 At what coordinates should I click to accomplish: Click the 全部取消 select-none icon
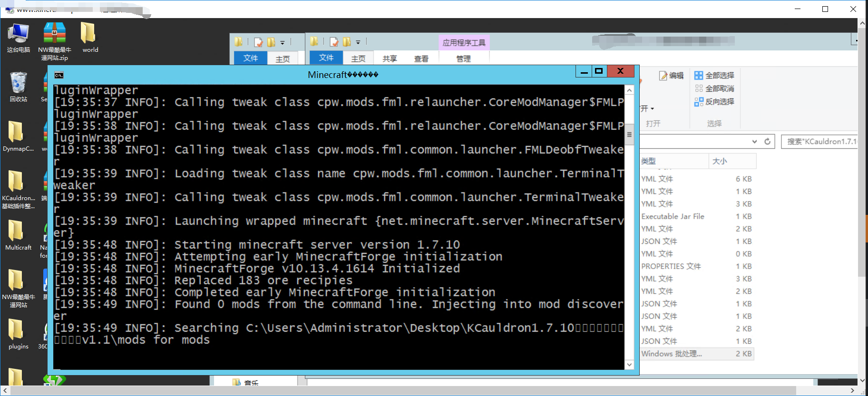pyautogui.click(x=698, y=88)
